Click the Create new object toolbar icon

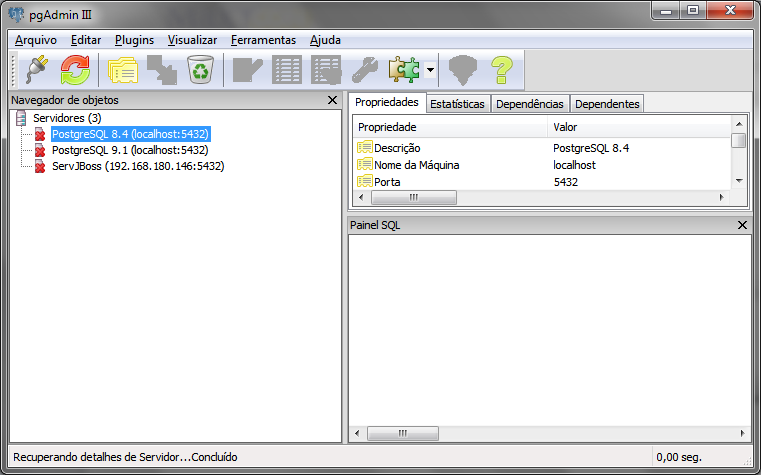point(162,70)
